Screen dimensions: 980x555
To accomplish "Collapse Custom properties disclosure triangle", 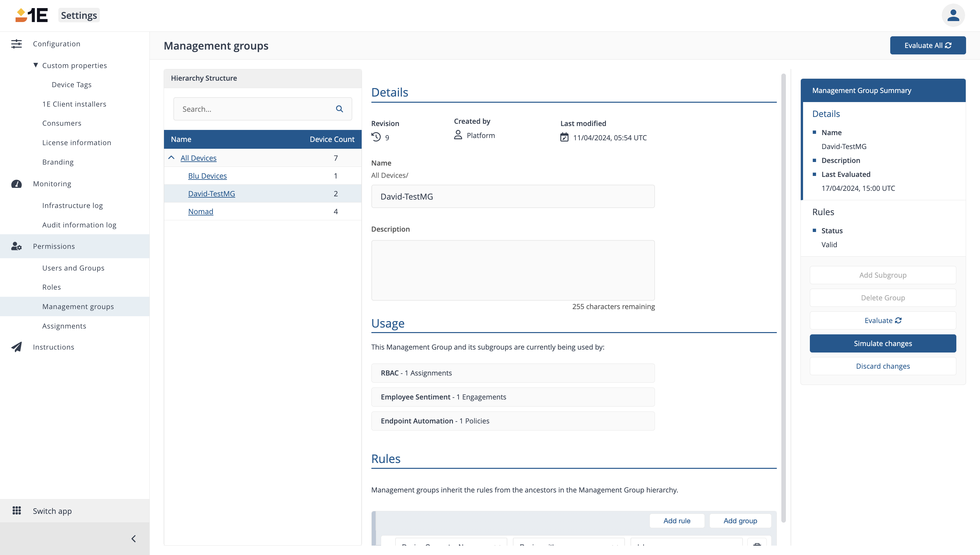I will click(x=35, y=65).
